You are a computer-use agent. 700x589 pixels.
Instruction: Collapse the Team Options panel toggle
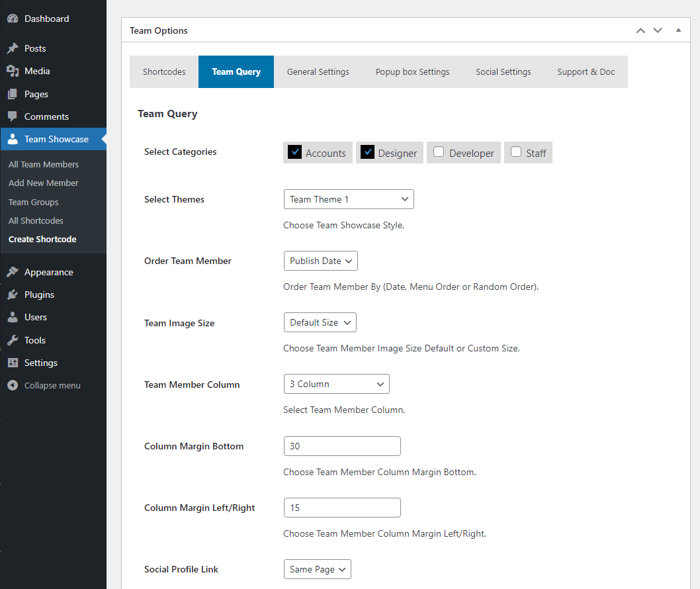(x=678, y=30)
